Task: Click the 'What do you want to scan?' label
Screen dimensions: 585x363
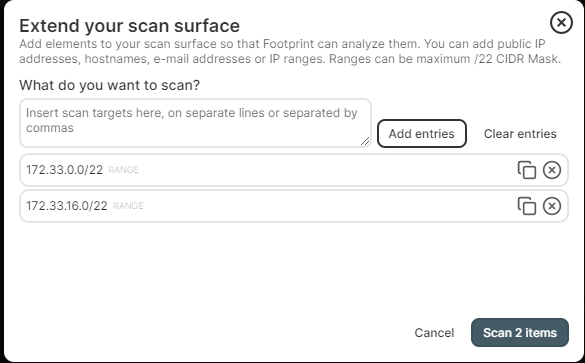Action: coord(110,85)
